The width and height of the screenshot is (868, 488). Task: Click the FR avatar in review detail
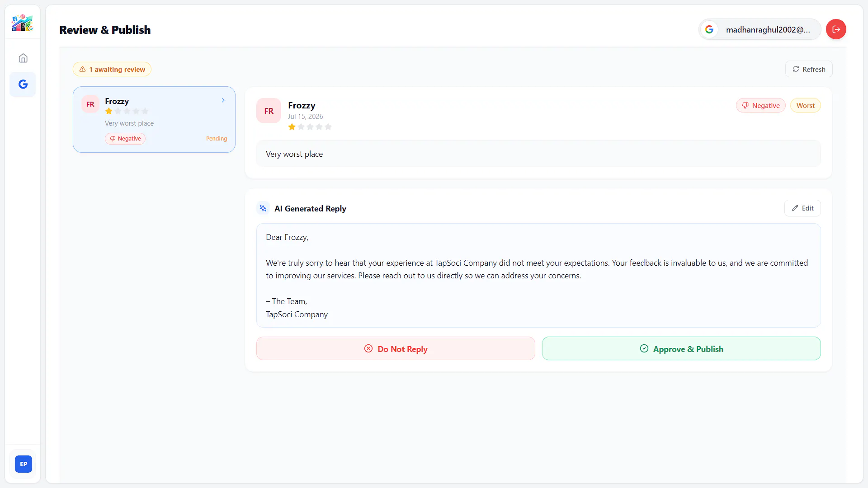(269, 111)
